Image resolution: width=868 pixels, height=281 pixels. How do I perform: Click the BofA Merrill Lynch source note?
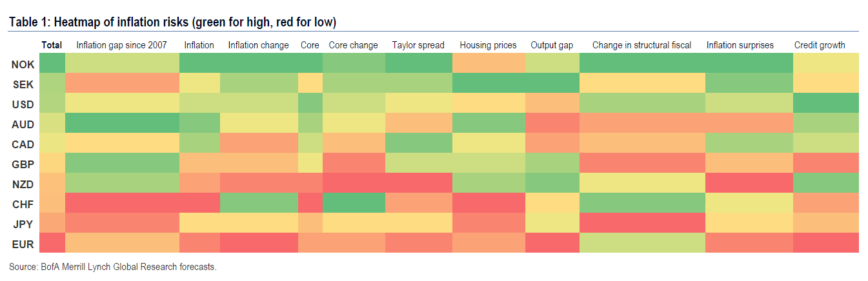click(112, 267)
